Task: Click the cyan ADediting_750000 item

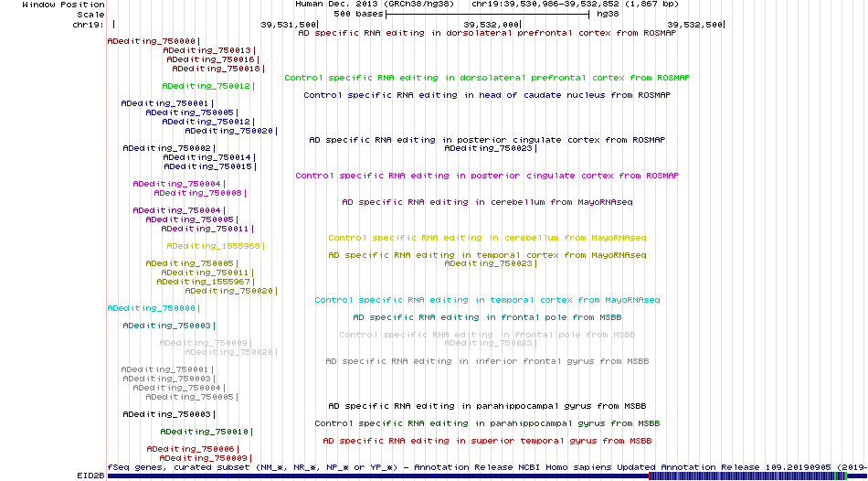Action: click(x=153, y=308)
